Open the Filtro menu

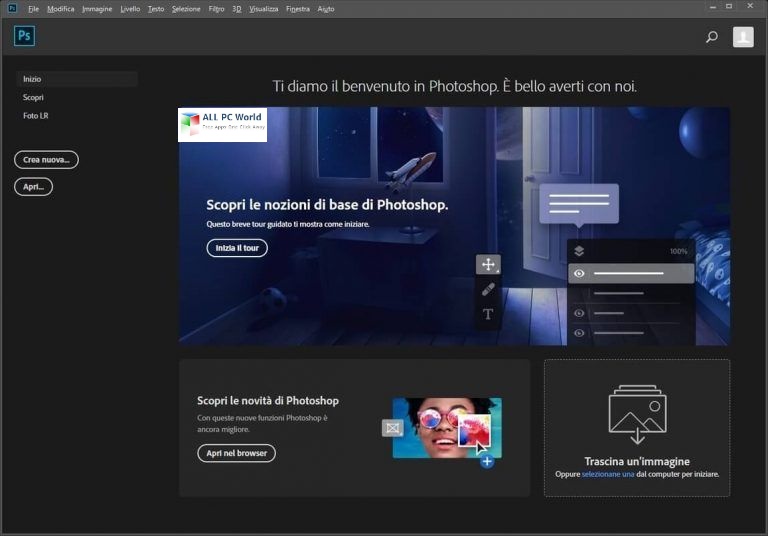tap(216, 9)
